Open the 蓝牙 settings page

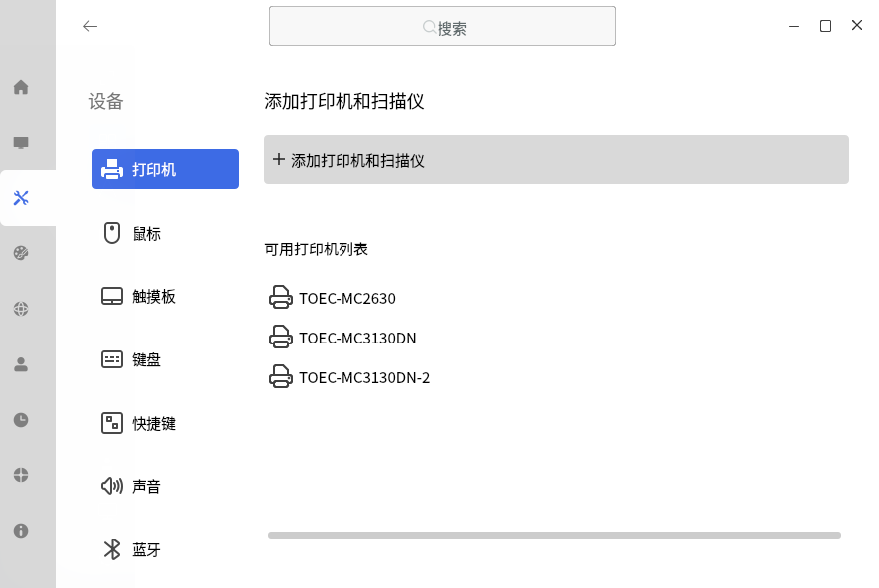165,549
